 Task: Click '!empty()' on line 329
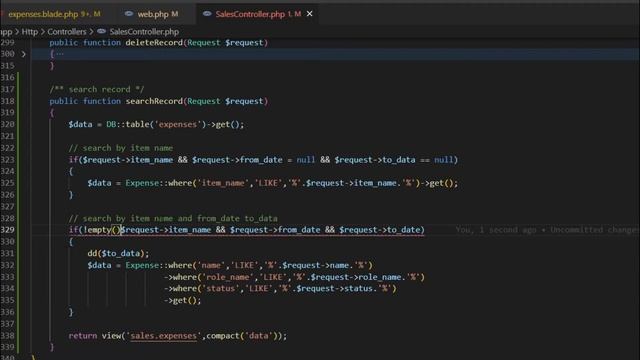click(102, 230)
